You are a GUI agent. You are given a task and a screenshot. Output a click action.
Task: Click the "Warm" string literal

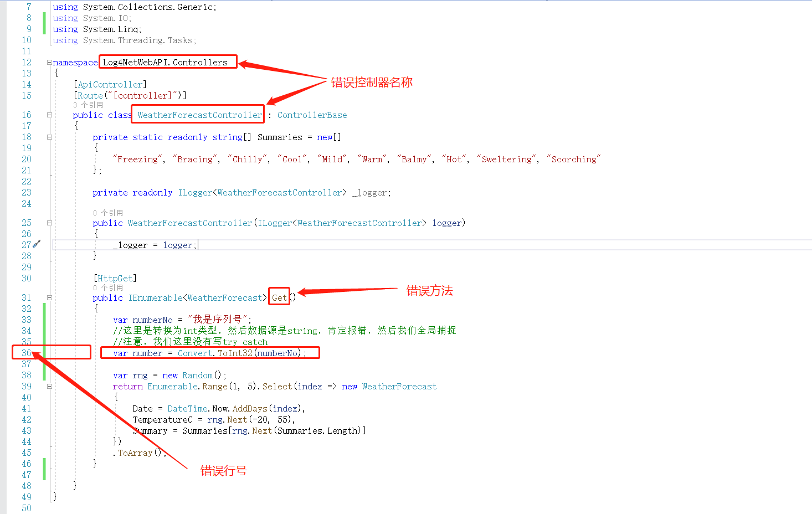click(372, 160)
